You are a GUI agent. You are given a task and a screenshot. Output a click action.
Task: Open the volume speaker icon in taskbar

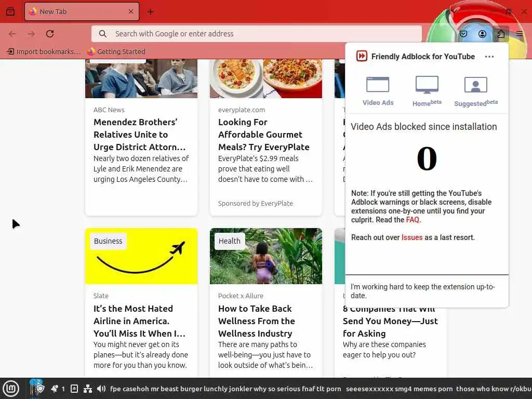(101, 389)
